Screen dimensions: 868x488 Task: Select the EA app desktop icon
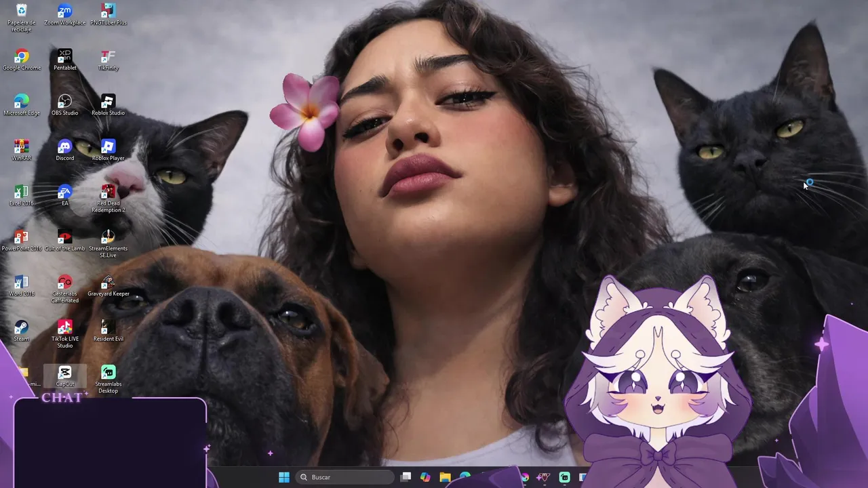pyautogui.click(x=64, y=195)
